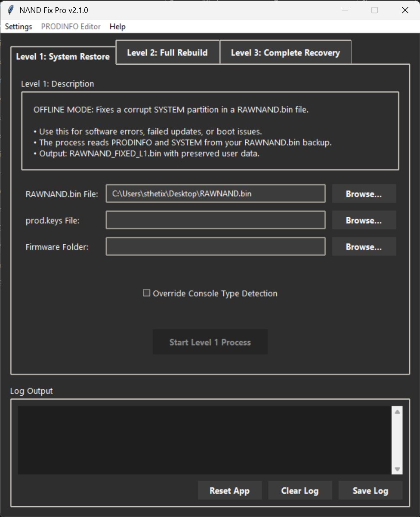The image size is (420, 517).
Task: Click the prod.keys File input field
Action: coord(215,220)
